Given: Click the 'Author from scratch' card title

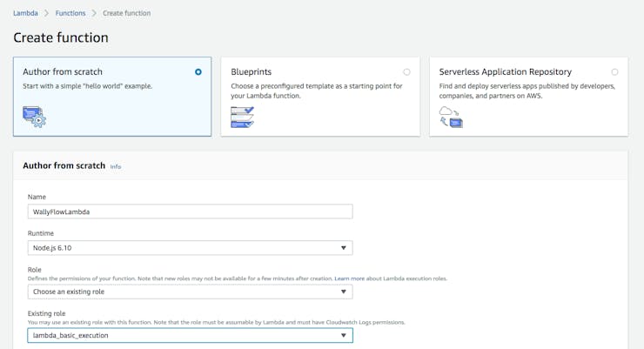Looking at the screenshot, I should [63, 72].
